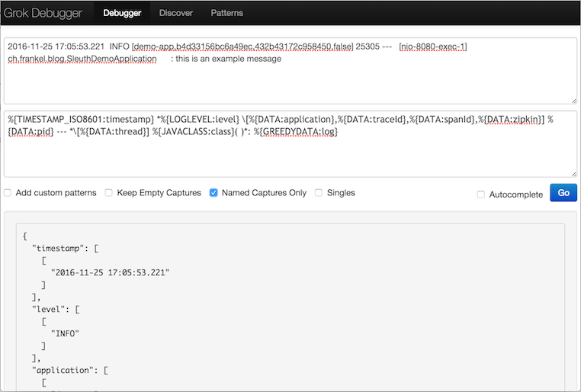Tick the Singles checkbox
The image size is (581, 392).
point(319,193)
